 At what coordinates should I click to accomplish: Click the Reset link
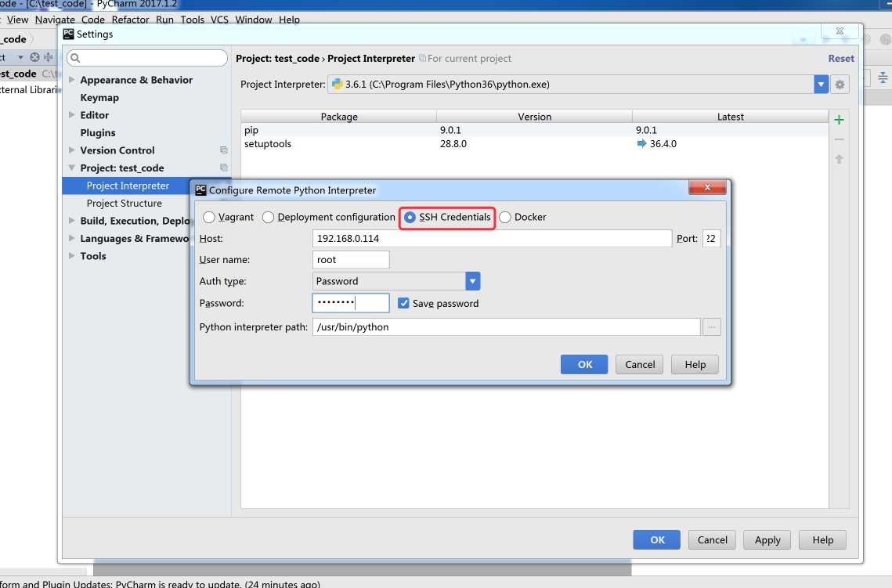(841, 58)
